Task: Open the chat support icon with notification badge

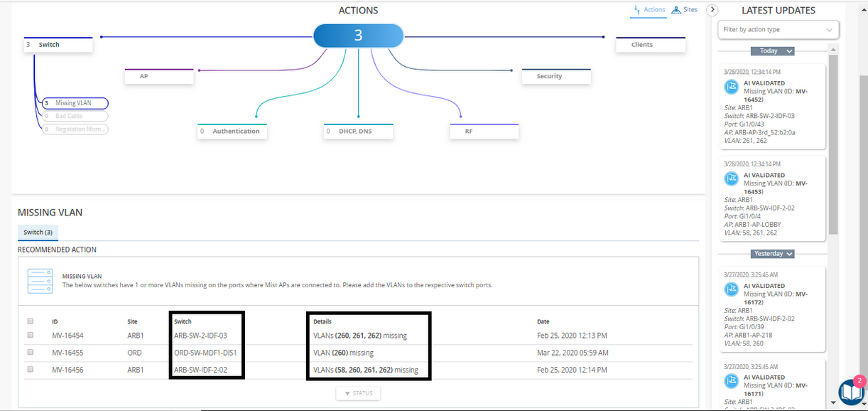Action: (x=851, y=391)
